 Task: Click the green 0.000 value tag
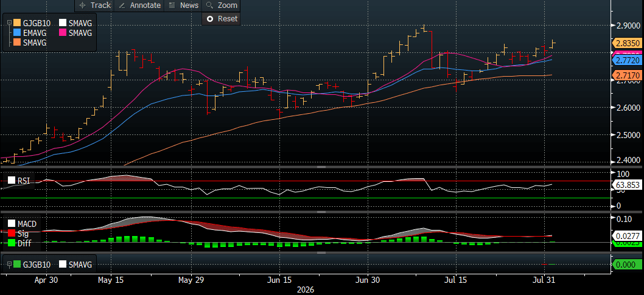(627, 265)
